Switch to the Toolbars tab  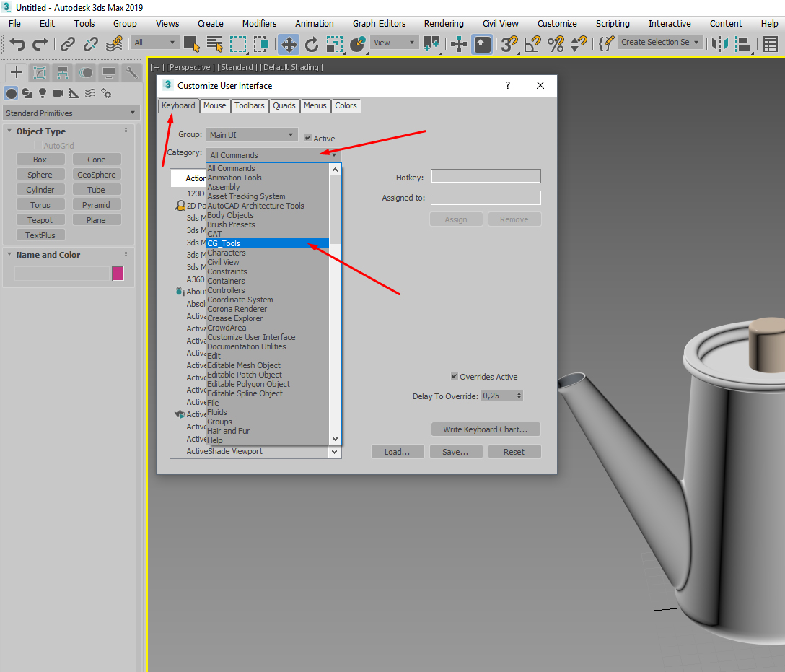(x=250, y=105)
